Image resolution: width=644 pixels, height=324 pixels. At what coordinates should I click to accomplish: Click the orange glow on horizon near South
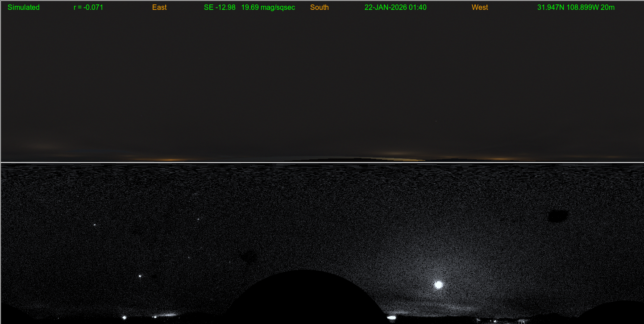click(x=397, y=154)
